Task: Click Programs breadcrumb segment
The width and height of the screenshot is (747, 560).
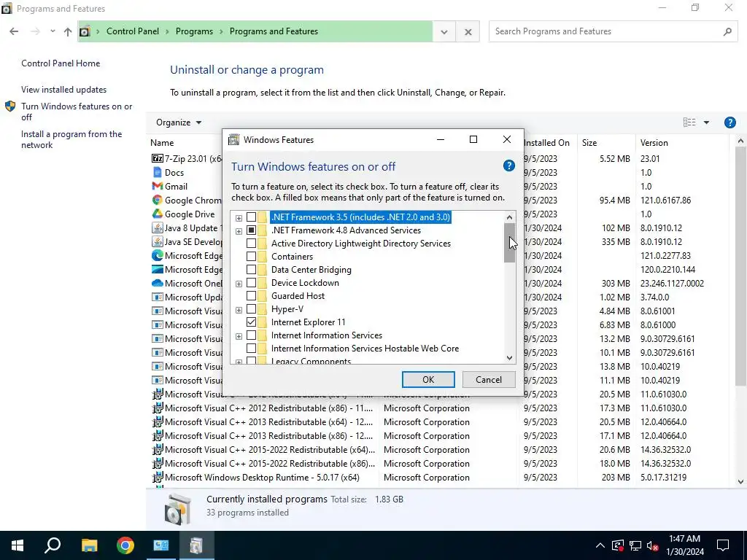Action: coord(194,31)
